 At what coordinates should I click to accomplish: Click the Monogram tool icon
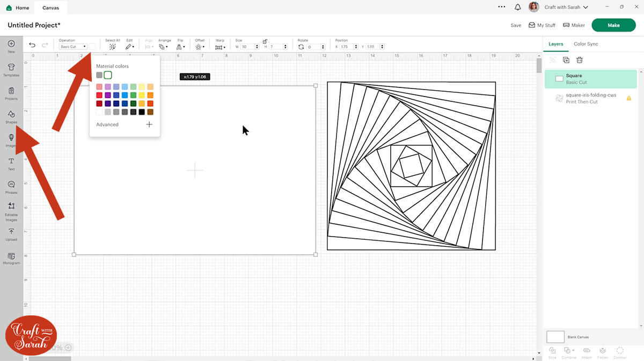coord(11,257)
